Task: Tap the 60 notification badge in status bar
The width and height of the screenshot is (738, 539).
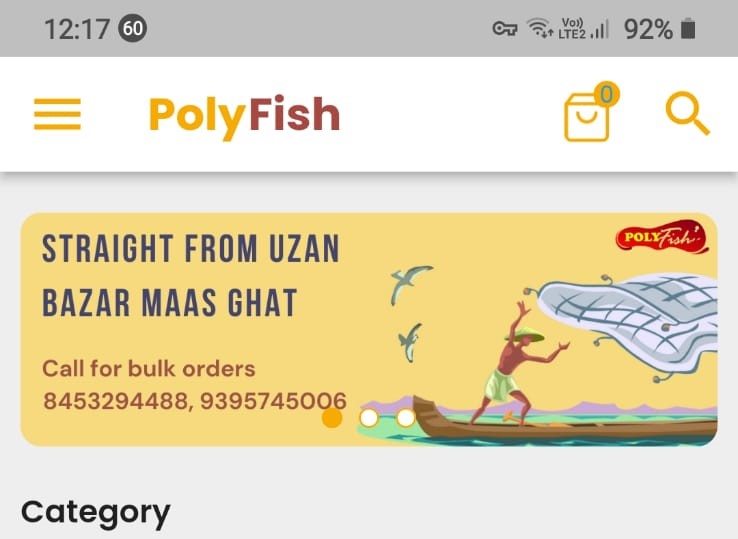Action: coord(133,28)
